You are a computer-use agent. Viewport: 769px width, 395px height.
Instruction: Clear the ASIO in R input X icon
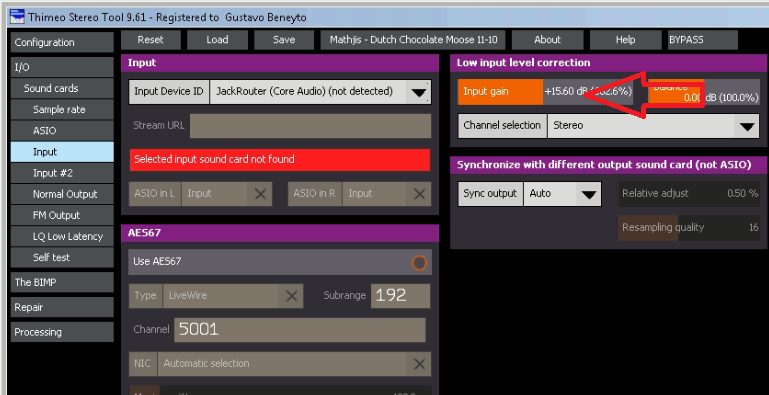click(x=419, y=194)
